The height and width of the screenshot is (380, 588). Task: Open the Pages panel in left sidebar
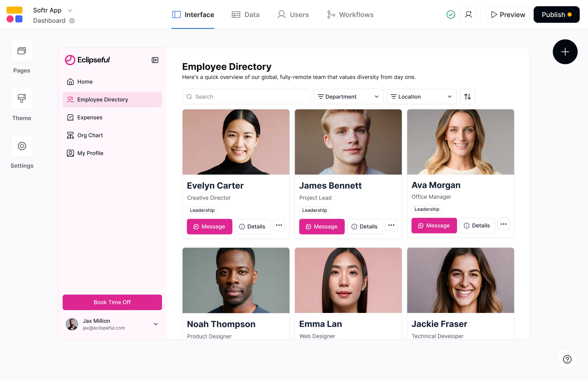click(22, 51)
